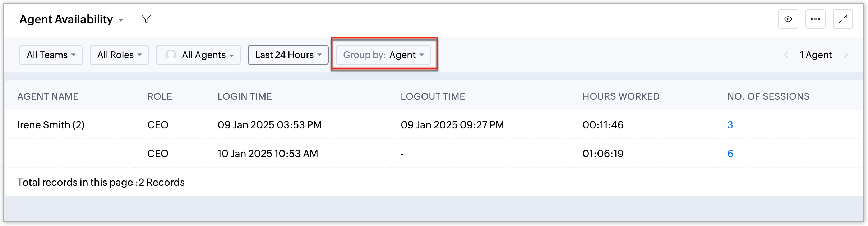Sort by the Agent Name column header

coord(48,96)
